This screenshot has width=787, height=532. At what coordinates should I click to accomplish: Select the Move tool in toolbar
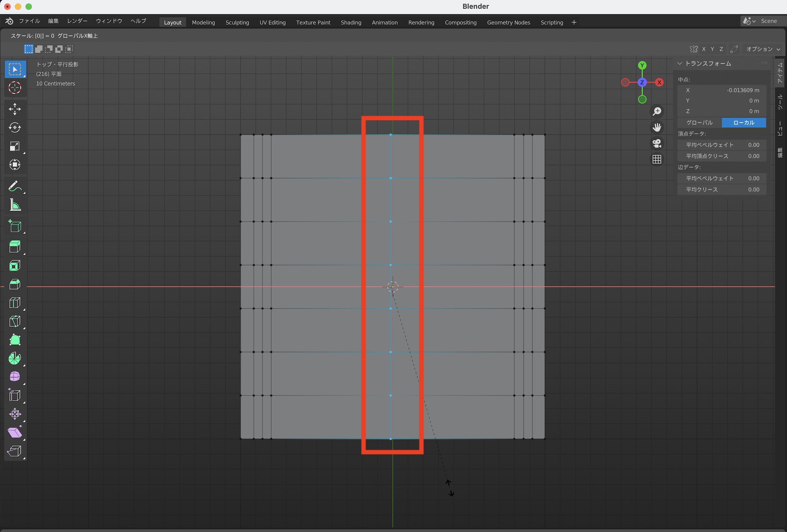click(15, 109)
